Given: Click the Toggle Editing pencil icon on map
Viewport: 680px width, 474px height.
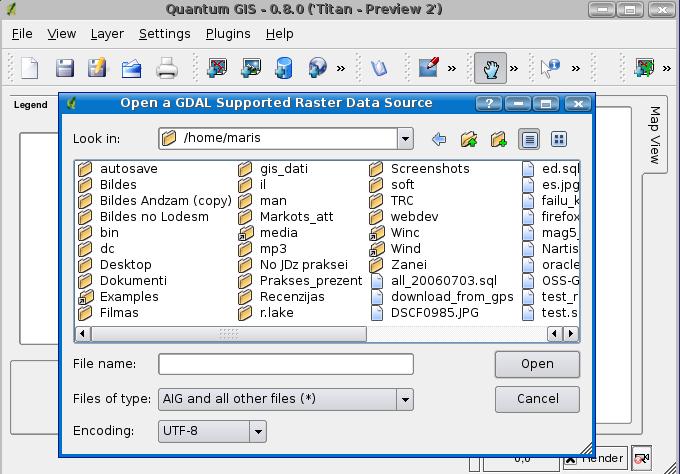Looking at the screenshot, I should (428, 67).
